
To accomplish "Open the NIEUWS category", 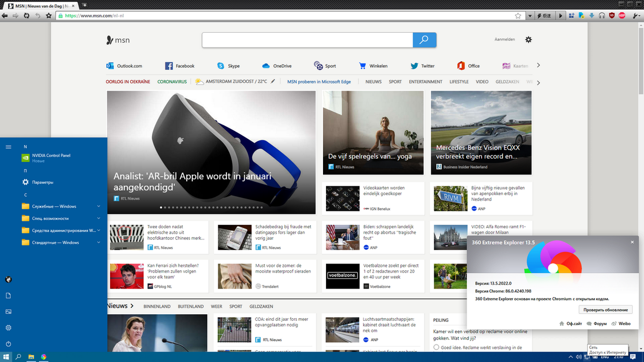I will [x=373, y=81].
